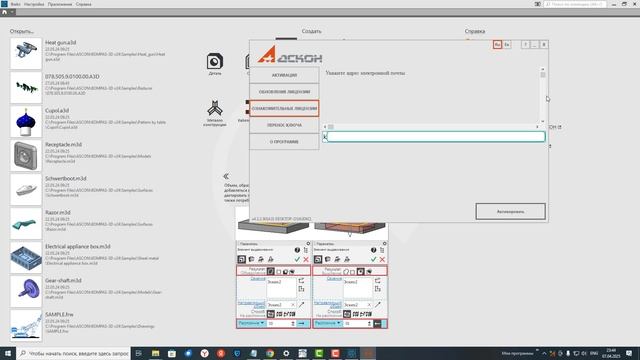Screen dimensions: 640x360
Task: Click the ASCON dialog horizontal scrollbar
Action: coord(431,127)
